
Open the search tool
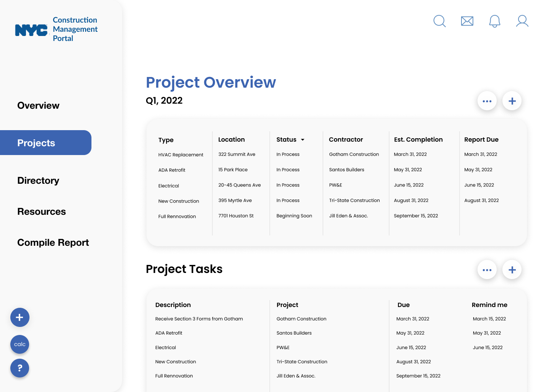pyautogui.click(x=439, y=21)
